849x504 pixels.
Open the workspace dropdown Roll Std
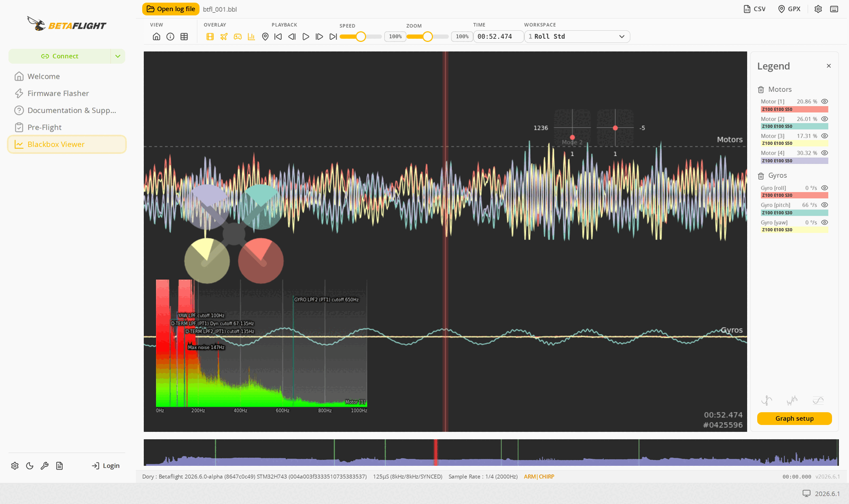click(x=577, y=37)
